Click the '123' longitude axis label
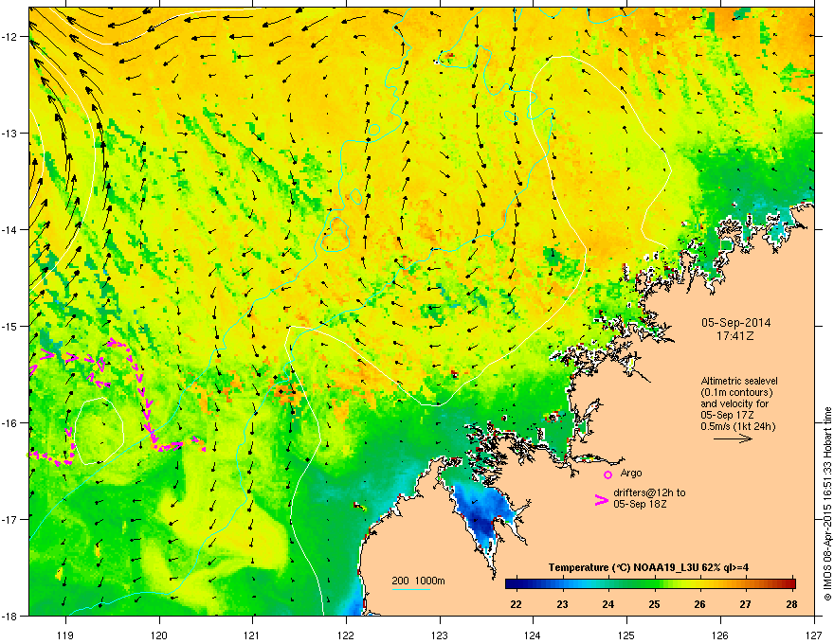834x644 pixels. click(x=440, y=635)
